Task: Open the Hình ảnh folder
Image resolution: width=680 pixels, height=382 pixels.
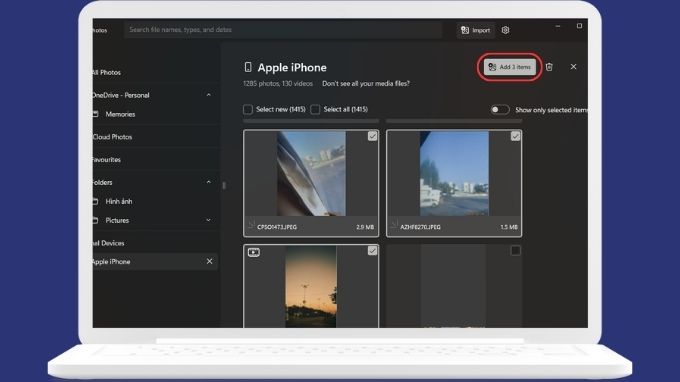Action: [119, 201]
